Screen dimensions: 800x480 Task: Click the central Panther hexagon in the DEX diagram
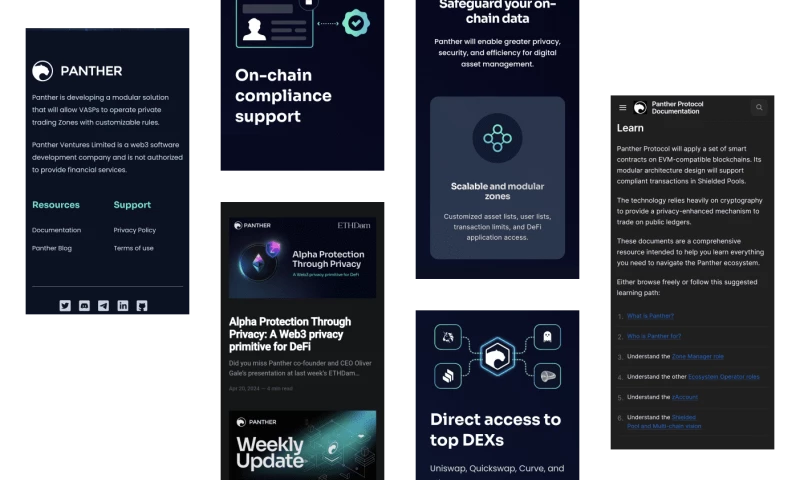(497, 357)
